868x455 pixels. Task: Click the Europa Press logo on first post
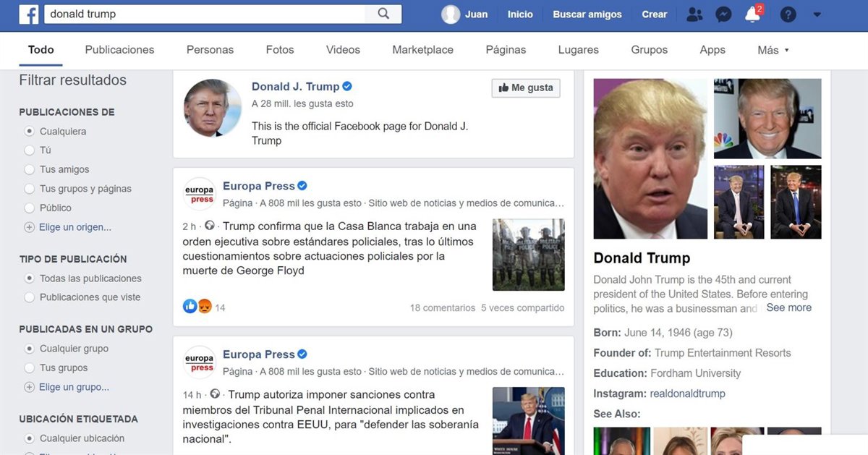coord(200,194)
